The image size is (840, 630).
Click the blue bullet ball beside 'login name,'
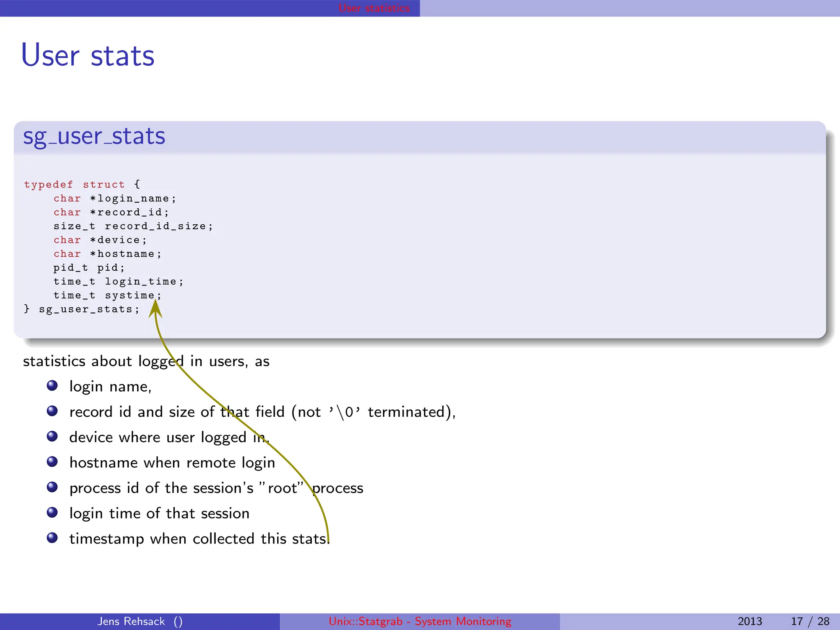(52, 386)
